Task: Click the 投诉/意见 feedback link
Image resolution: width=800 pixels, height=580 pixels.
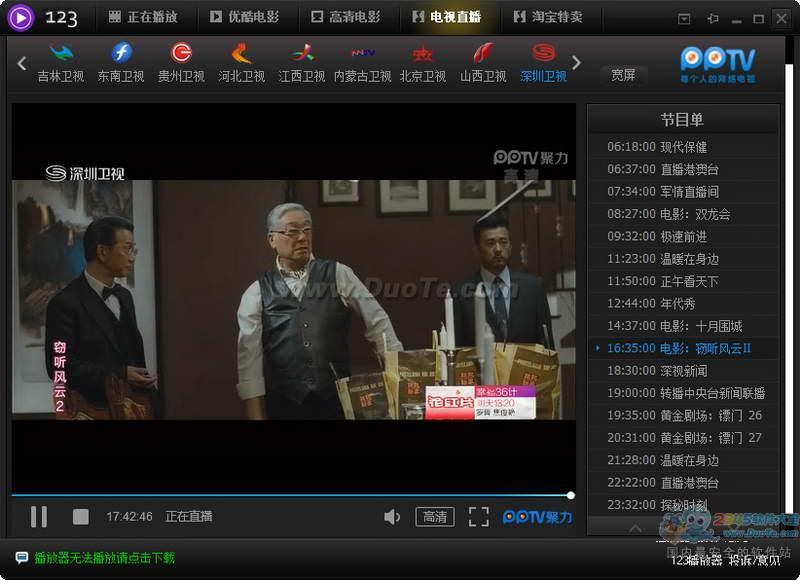Action: 755,560
